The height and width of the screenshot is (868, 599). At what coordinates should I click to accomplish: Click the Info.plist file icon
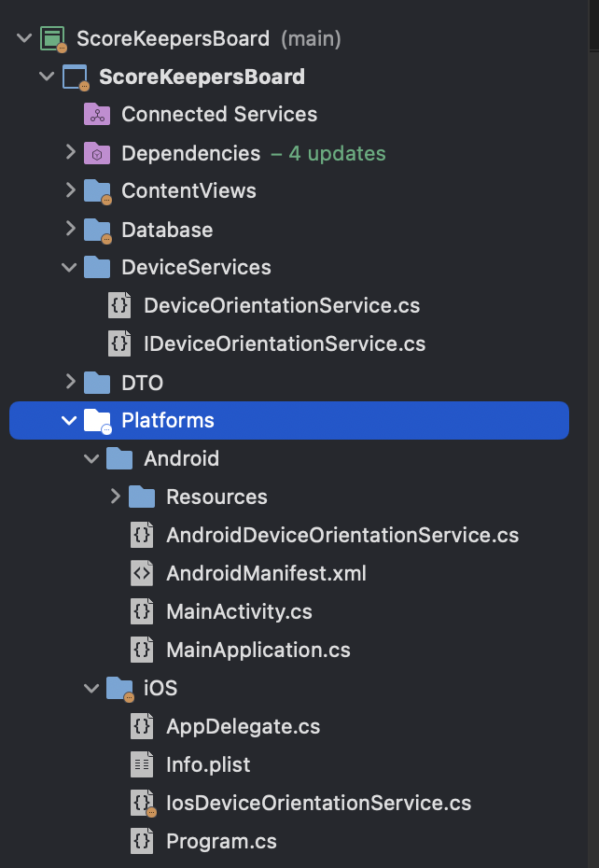point(142,764)
